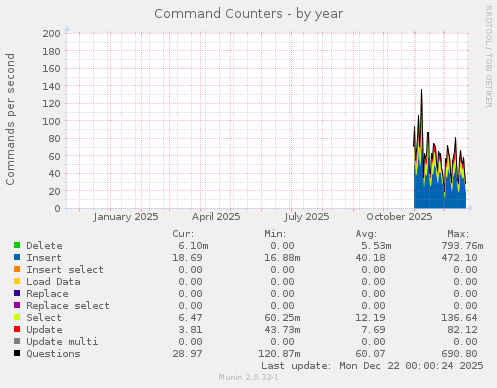Click Delete max value 793.76m

tap(462, 246)
